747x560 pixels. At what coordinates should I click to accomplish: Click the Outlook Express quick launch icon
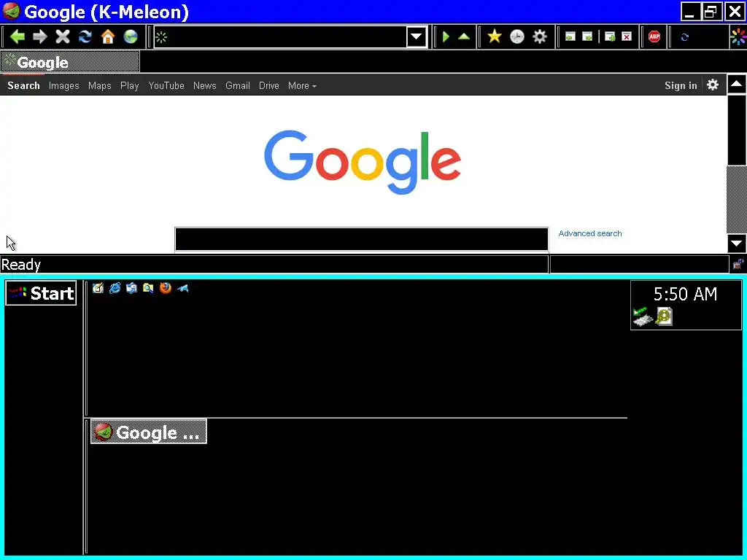pyautogui.click(x=131, y=288)
